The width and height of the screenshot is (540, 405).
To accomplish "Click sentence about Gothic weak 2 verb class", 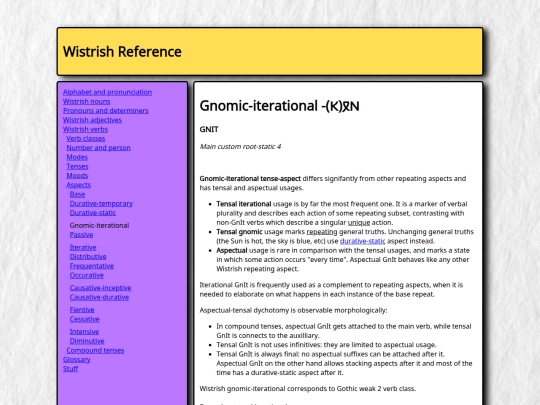I will [308, 389].
